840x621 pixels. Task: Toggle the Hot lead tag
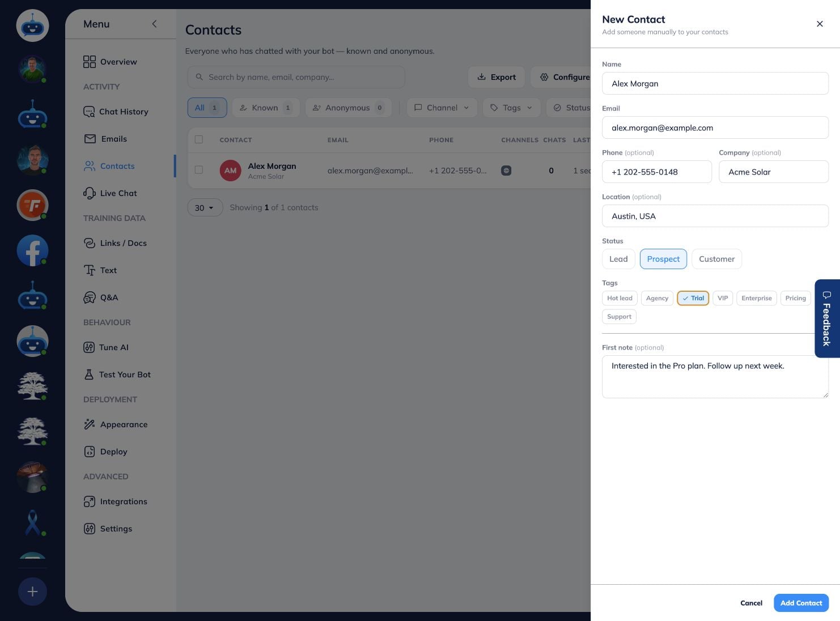point(620,298)
